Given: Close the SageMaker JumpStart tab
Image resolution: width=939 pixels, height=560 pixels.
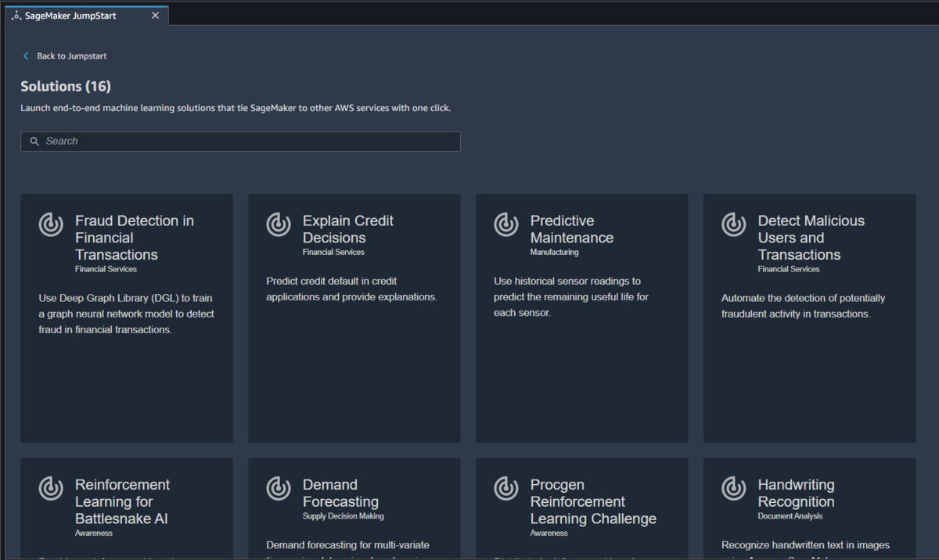Looking at the screenshot, I should (x=155, y=16).
